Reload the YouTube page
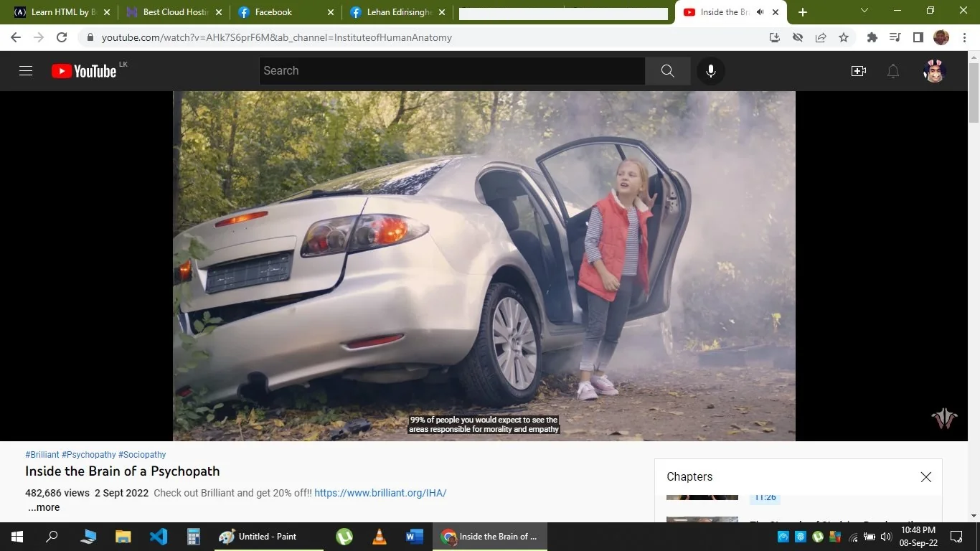Viewport: 980px width, 551px height. tap(62, 37)
